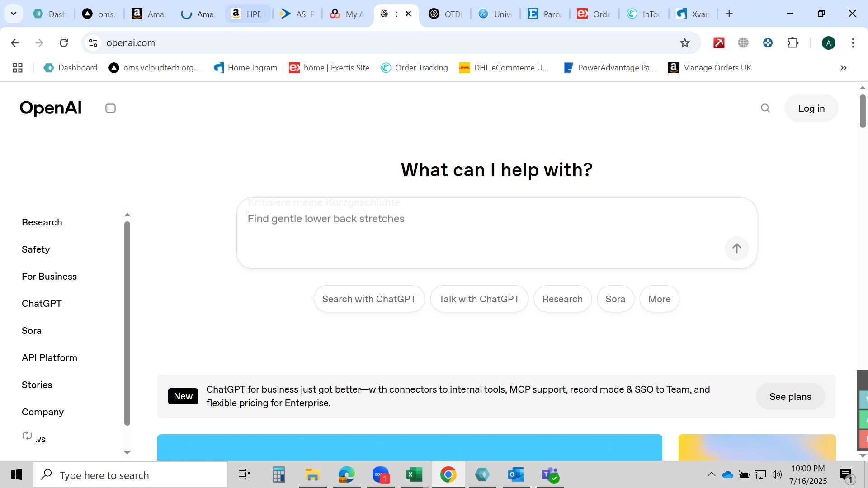The width and height of the screenshot is (868, 488).
Task: Reload the page with the refresh icon
Action: (x=64, y=43)
